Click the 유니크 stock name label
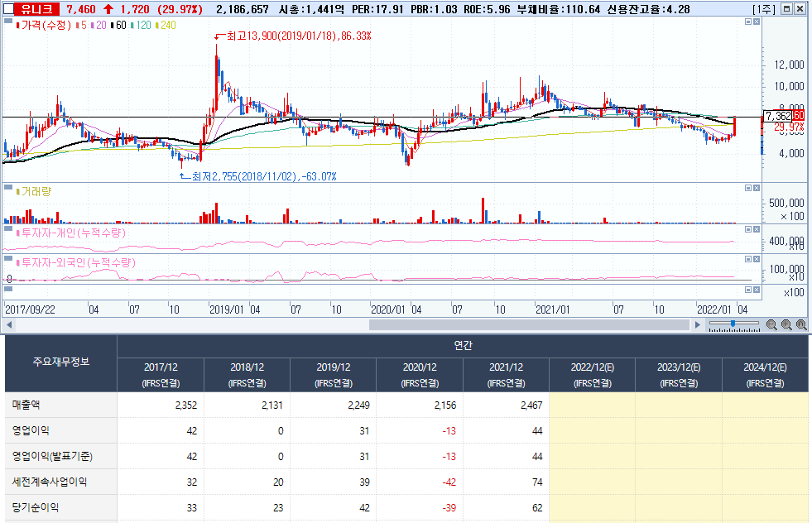 click(36, 9)
